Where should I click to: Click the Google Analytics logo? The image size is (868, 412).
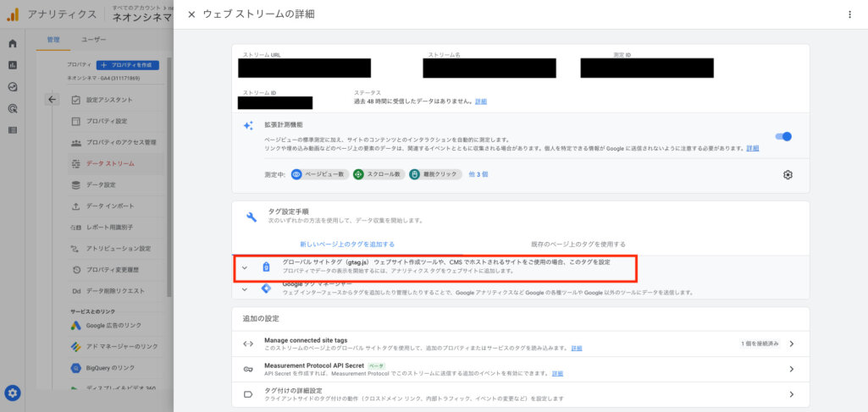click(13, 15)
